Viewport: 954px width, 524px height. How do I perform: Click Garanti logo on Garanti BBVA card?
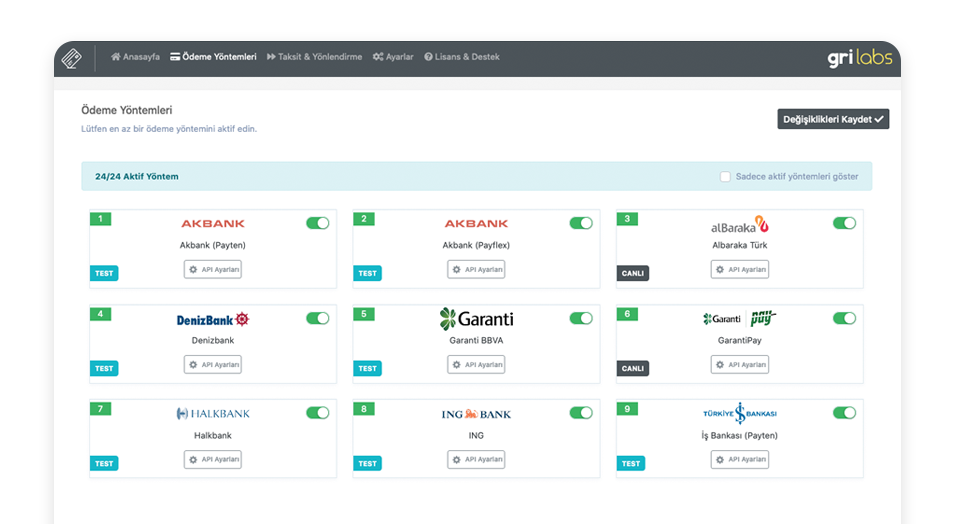click(x=476, y=318)
